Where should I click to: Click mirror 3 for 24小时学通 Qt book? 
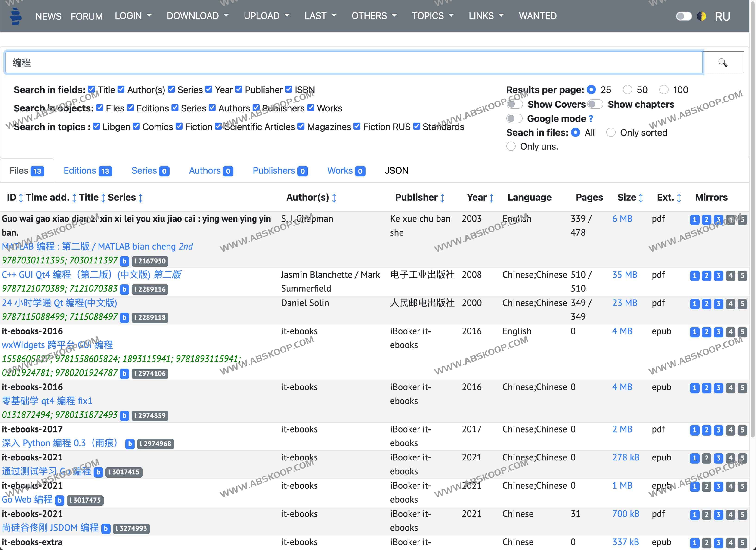tap(718, 304)
